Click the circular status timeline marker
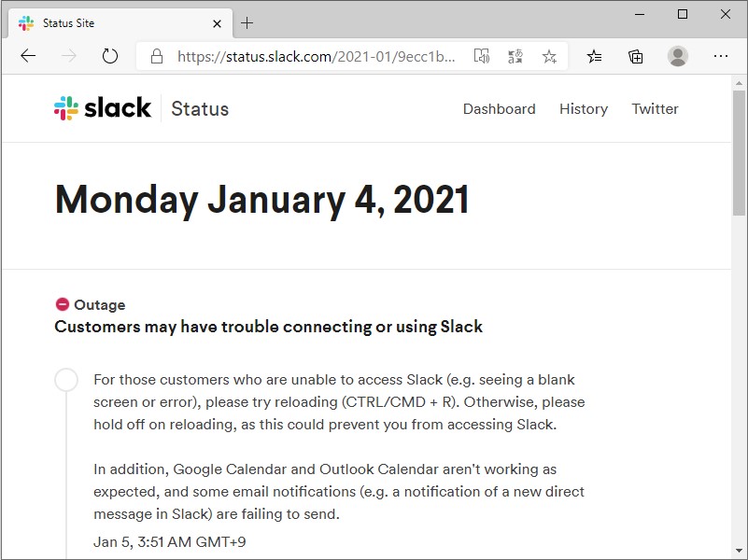The image size is (748, 560). 65,380
